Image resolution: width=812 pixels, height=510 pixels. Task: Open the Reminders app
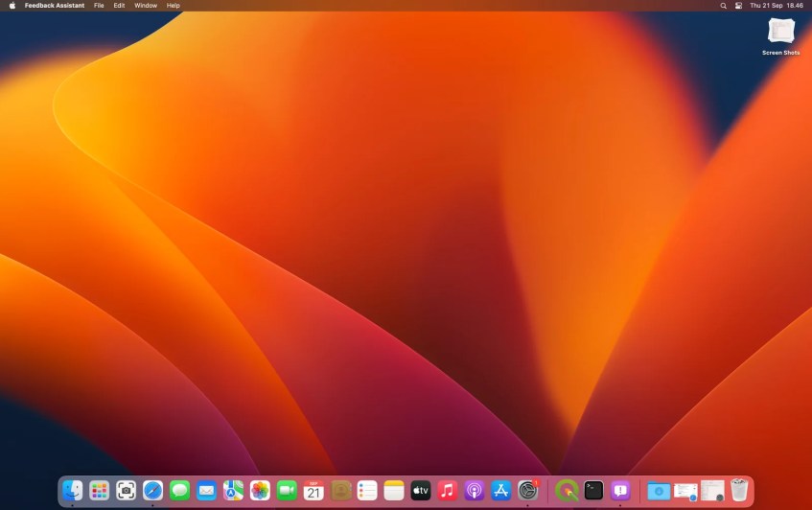(367, 490)
